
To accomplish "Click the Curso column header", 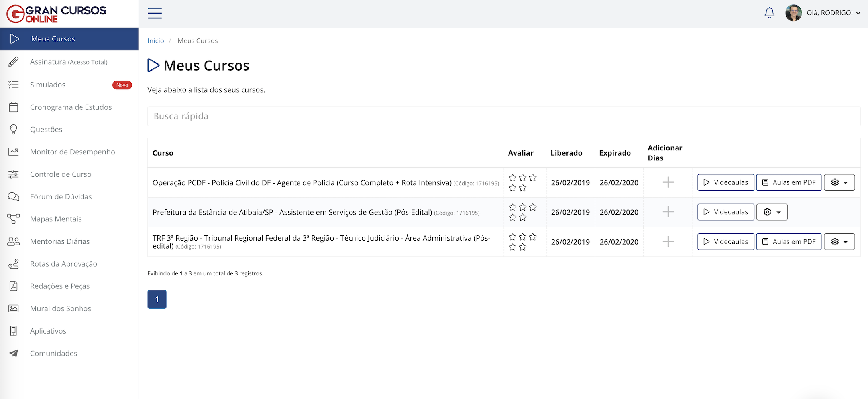I will pyautogui.click(x=163, y=153).
